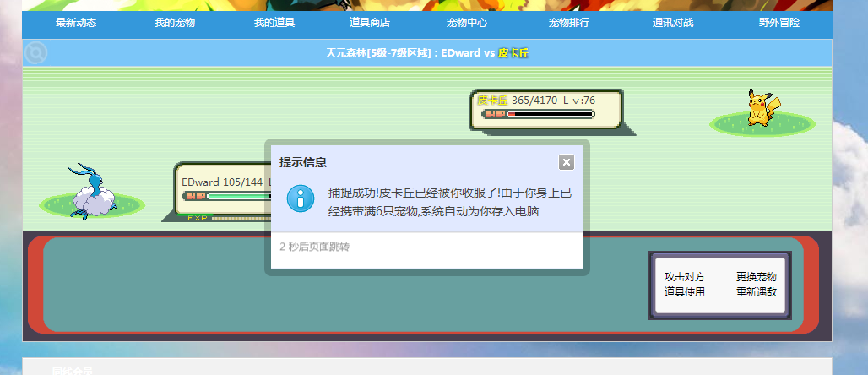
Task: Open 宠物中心 page
Action: [x=467, y=24]
